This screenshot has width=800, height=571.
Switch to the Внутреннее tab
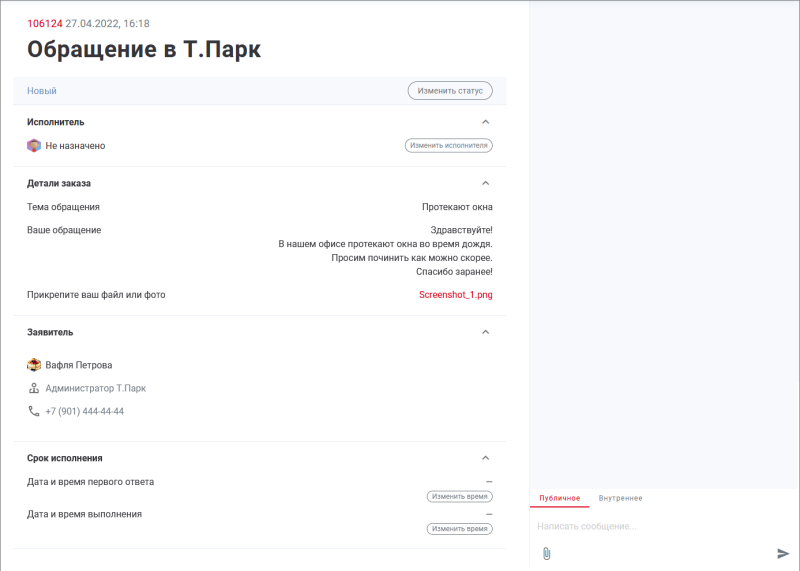620,498
